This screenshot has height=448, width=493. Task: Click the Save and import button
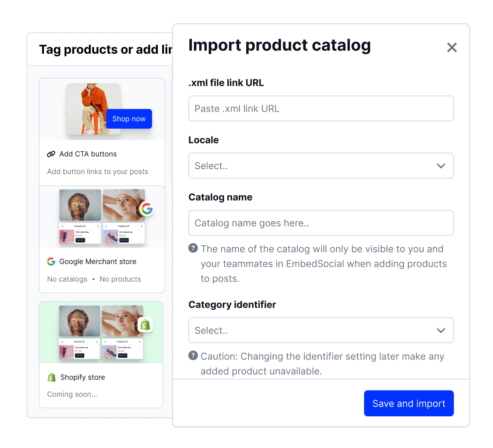409,403
